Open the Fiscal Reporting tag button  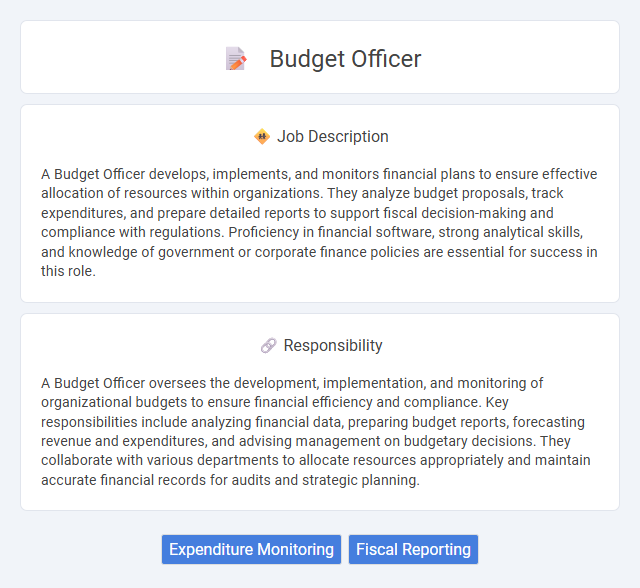click(413, 550)
